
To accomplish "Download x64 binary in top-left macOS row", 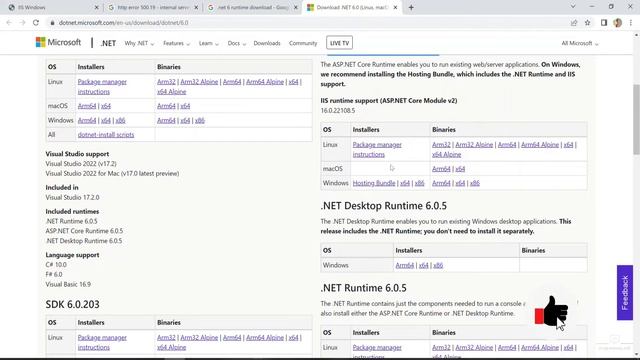I will pos(185,106).
